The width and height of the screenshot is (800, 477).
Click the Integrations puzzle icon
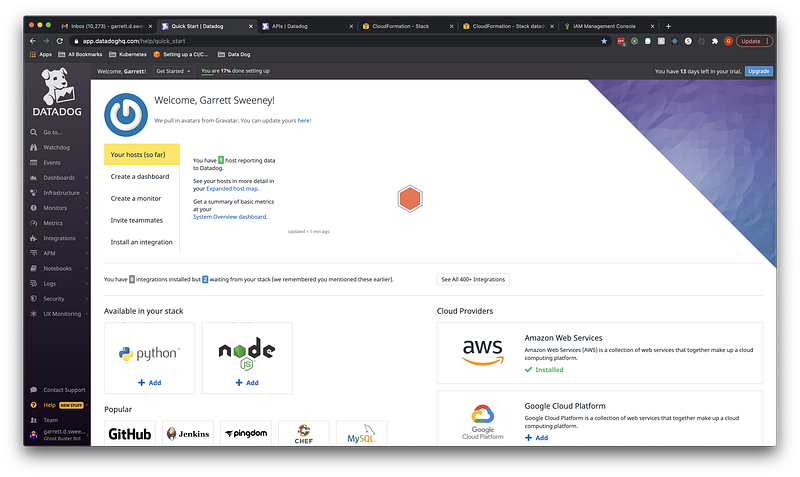34,238
